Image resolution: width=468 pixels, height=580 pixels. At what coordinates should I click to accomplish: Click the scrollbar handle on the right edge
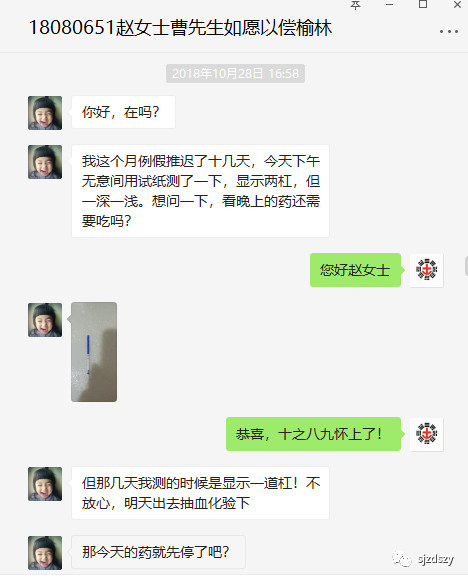click(x=466, y=266)
